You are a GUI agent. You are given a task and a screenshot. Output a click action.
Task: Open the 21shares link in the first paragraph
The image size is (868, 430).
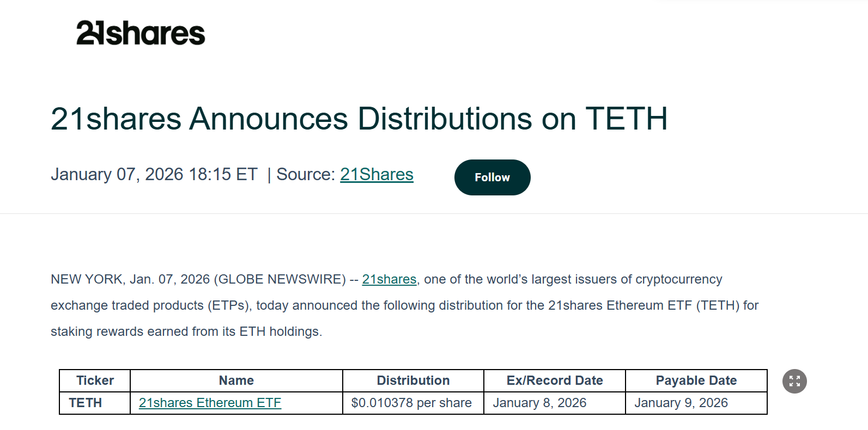(x=389, y=279)
